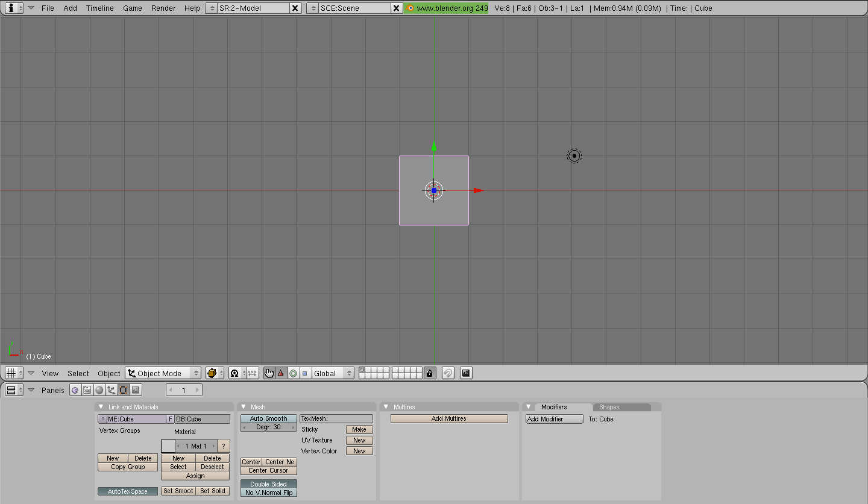
Task: Collapse the Link and Materials panel
Action: [x=101, y=407]
